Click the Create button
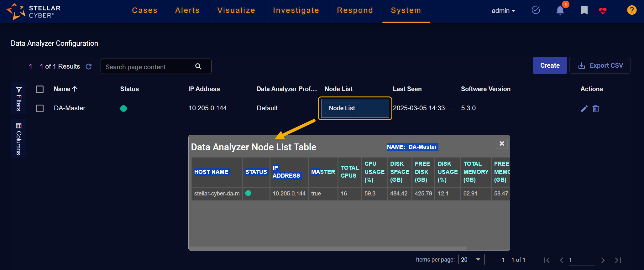Screen dimensions: 644x270 tap(550, 65)
